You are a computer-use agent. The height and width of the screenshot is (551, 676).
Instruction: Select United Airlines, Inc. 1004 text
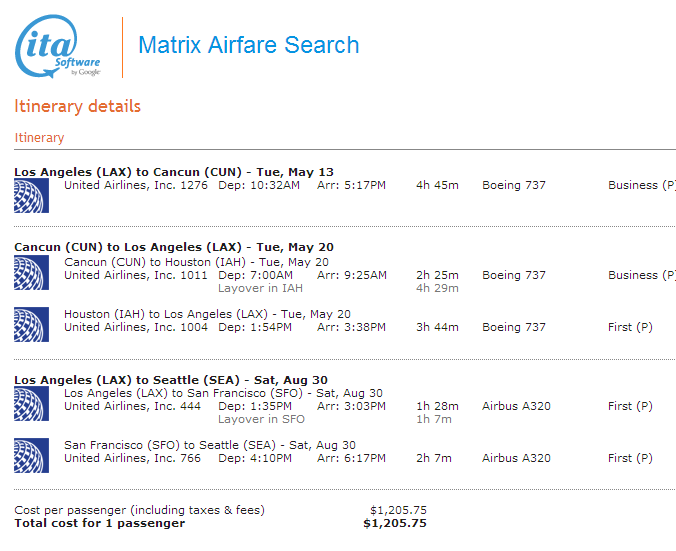click(x=136, y=327)
